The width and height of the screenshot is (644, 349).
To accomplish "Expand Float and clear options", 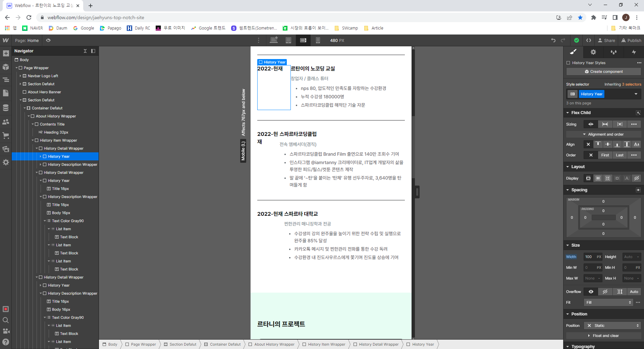I will 604,336.
